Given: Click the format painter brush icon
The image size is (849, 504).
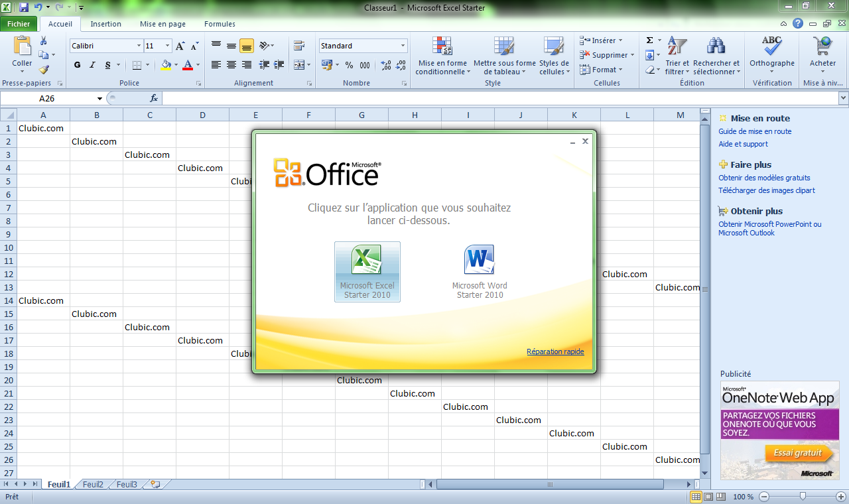Looking at the screenshot, I should 44,69.
